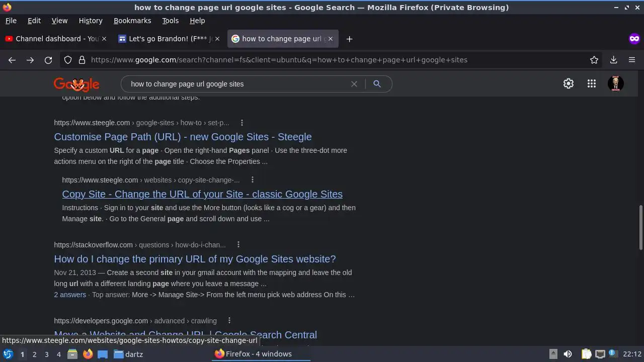
Task: Open the file manager taskbar icon
Action: point(72,354)
